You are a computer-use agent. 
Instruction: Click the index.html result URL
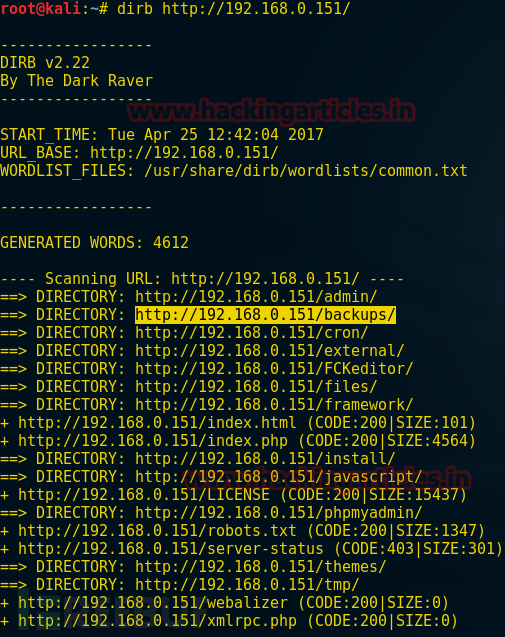tap(157, 422)
